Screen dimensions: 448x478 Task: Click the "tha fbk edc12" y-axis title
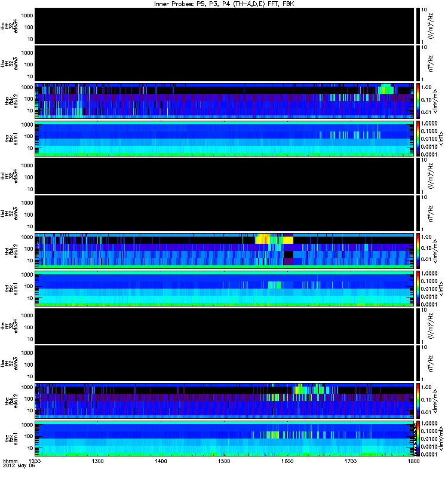click(11, 100)
